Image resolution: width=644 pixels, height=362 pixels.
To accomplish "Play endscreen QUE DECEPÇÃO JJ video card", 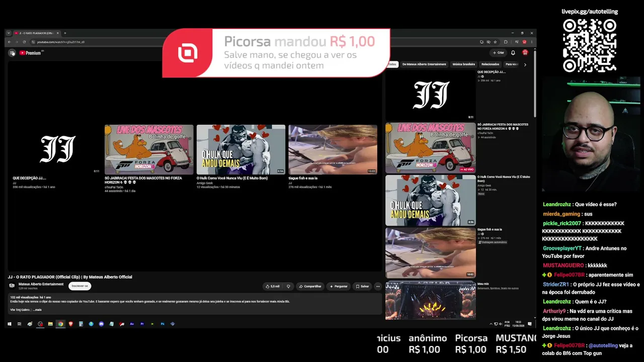I will point(57,156).
